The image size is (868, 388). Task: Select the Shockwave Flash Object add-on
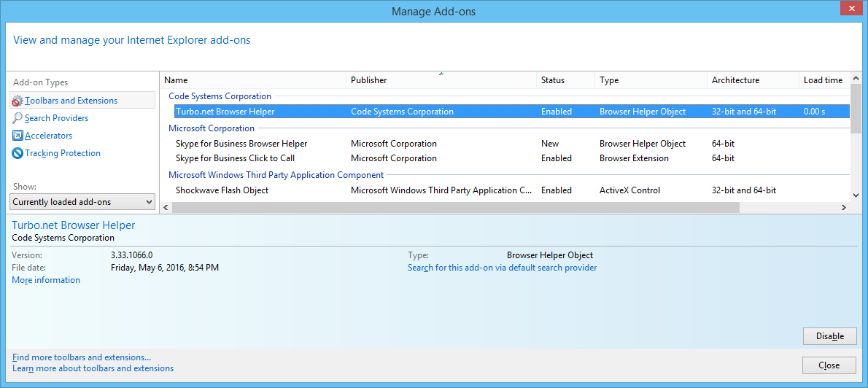(222, 190)
